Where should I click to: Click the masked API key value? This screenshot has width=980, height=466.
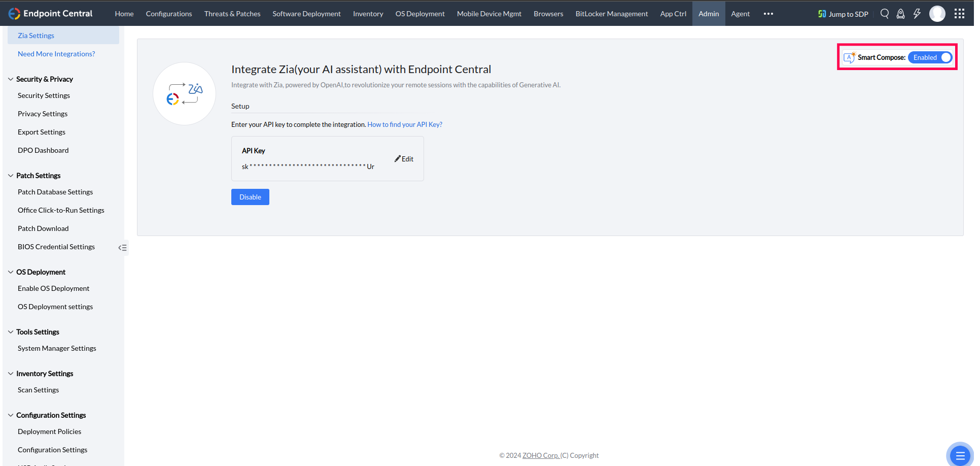click(308, 167)
